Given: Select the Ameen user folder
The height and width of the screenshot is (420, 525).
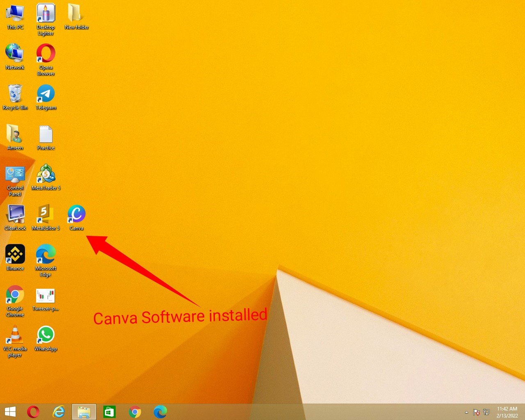Looking at the screenshot, I should [x=15, y=137].
